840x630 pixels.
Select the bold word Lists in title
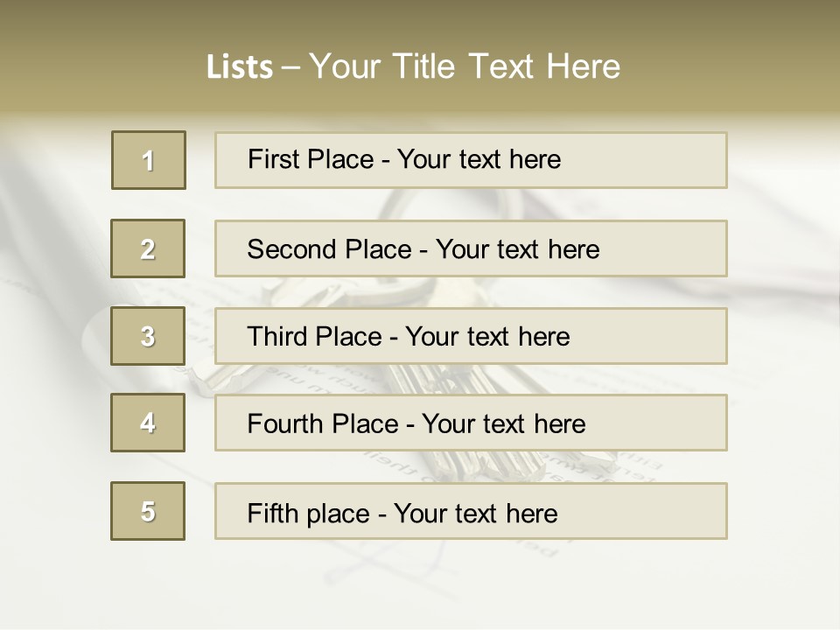point(240,67)
